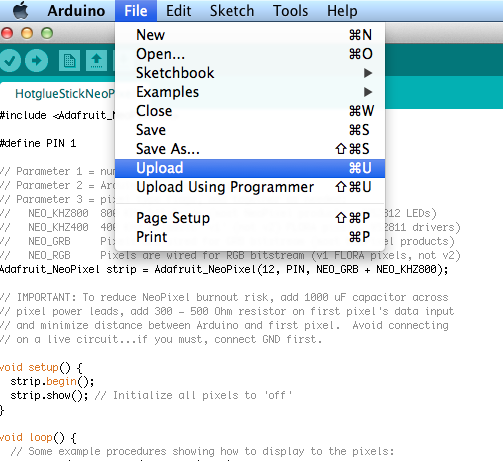Screen dimensions: 503x461
Task: Click the 'strip.begin();' line
Action: (52, 381)
